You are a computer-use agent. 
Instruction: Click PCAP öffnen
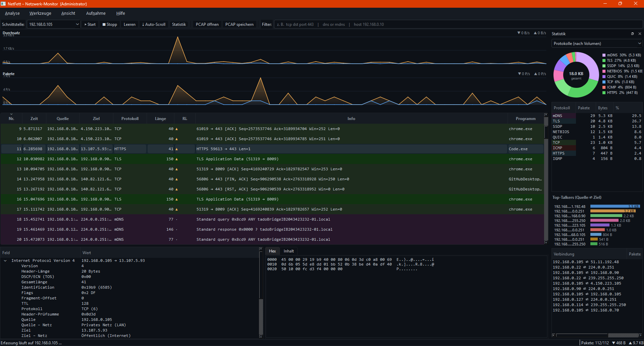pyautogui.click(x=207, y=24)
